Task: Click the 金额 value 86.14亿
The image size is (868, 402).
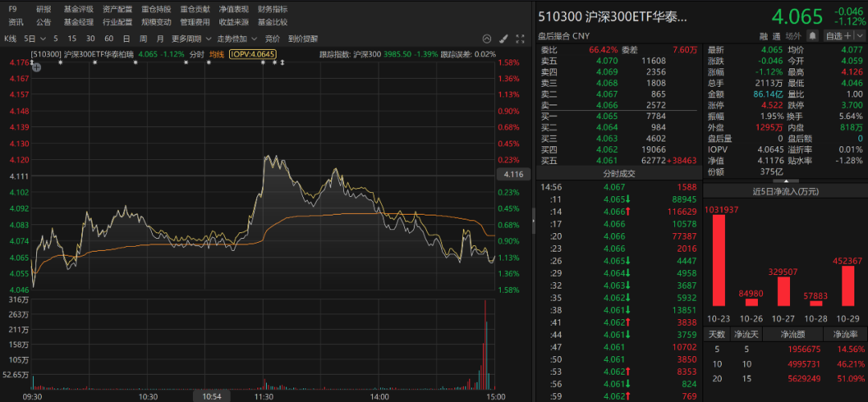Action: tap(768, 94)
